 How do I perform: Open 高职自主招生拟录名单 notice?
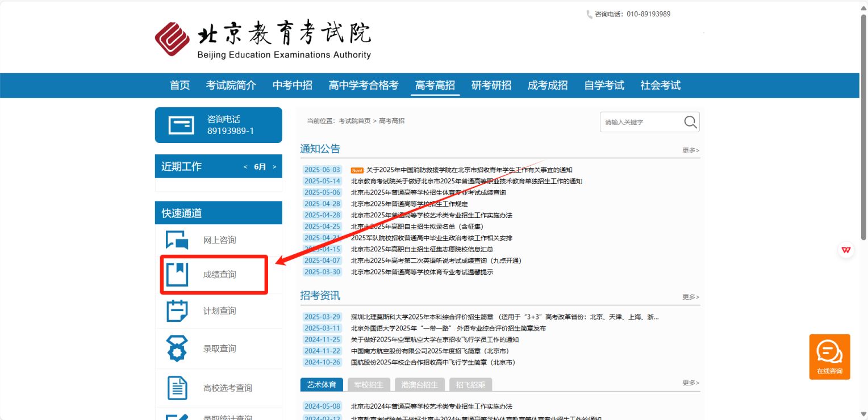[417, 226]
